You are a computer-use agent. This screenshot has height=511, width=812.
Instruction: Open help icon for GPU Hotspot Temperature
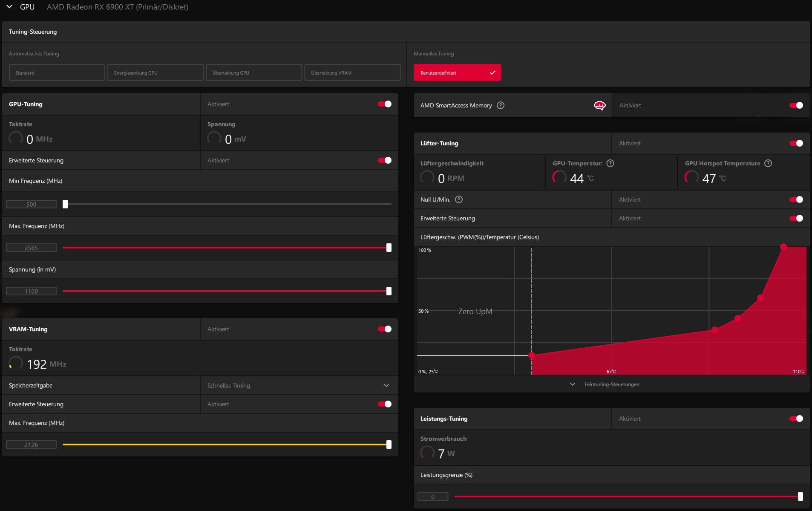[x=768, y=163]
